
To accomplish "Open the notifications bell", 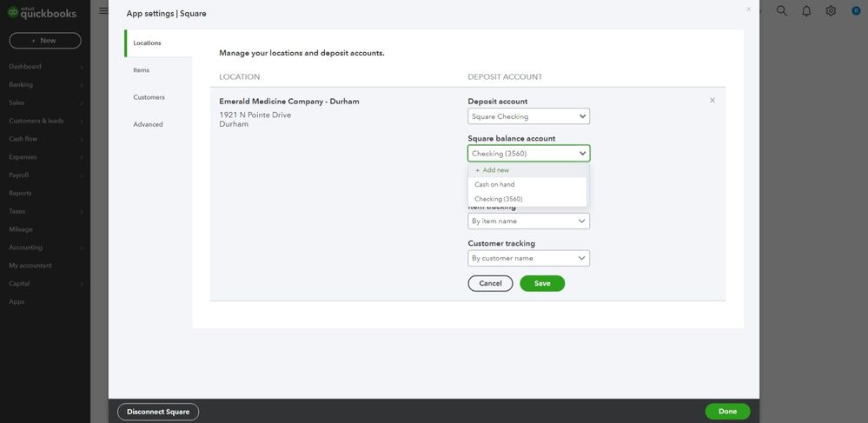I will point(806,11).
